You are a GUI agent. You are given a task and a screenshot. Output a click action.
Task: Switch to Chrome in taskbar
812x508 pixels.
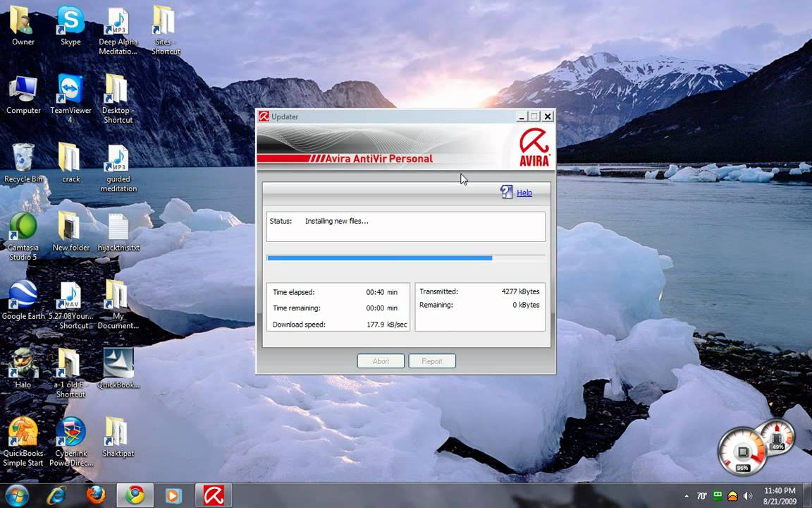pyautogui.click(x=135, y=495)
